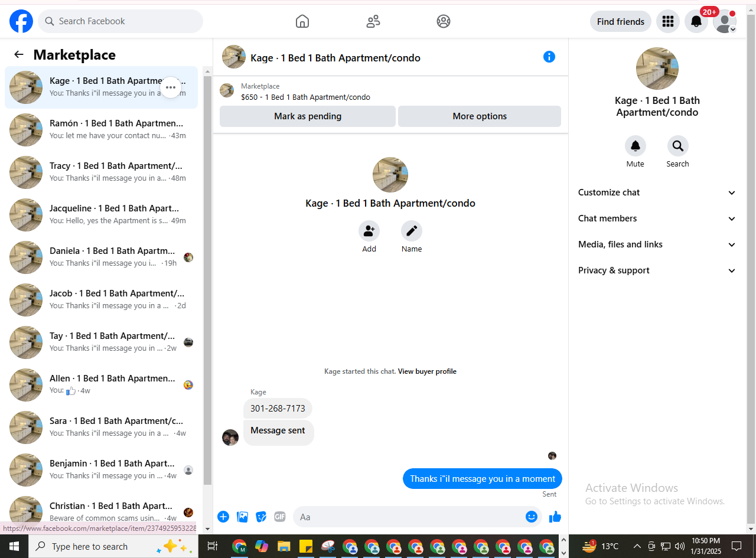Expand the Customize chat section
Image resolution: width=756 pixels, height=558 pixels.
click(x=657, y=192)
